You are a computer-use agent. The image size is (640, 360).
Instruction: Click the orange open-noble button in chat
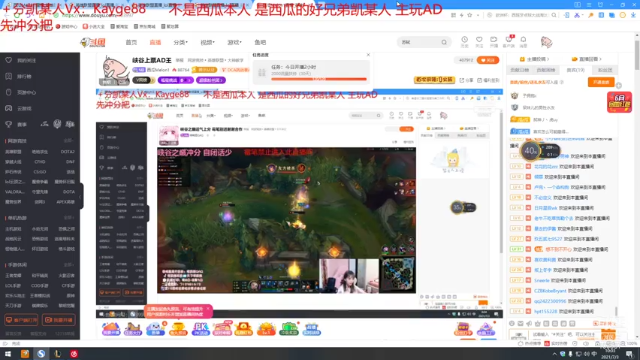click(x=601, y=82)
